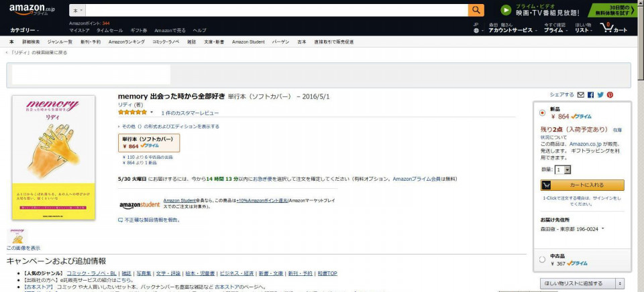Image resolution: width=644 pixels, height=292 pixels.
Task: Click the book cover main image
Action: pos(54,157)
